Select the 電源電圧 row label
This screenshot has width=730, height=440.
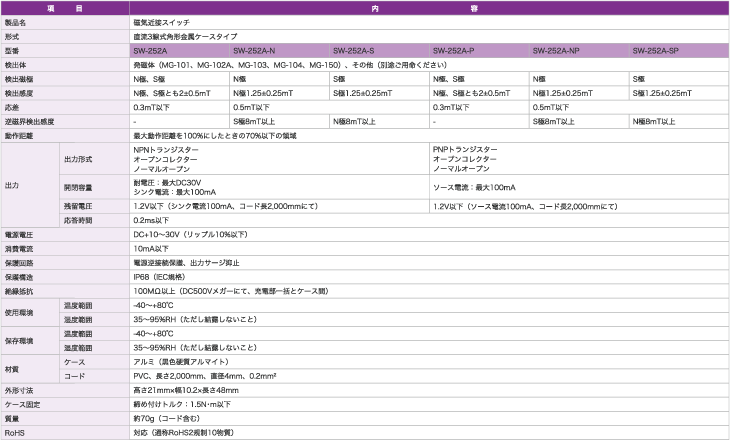pos(19,233)
